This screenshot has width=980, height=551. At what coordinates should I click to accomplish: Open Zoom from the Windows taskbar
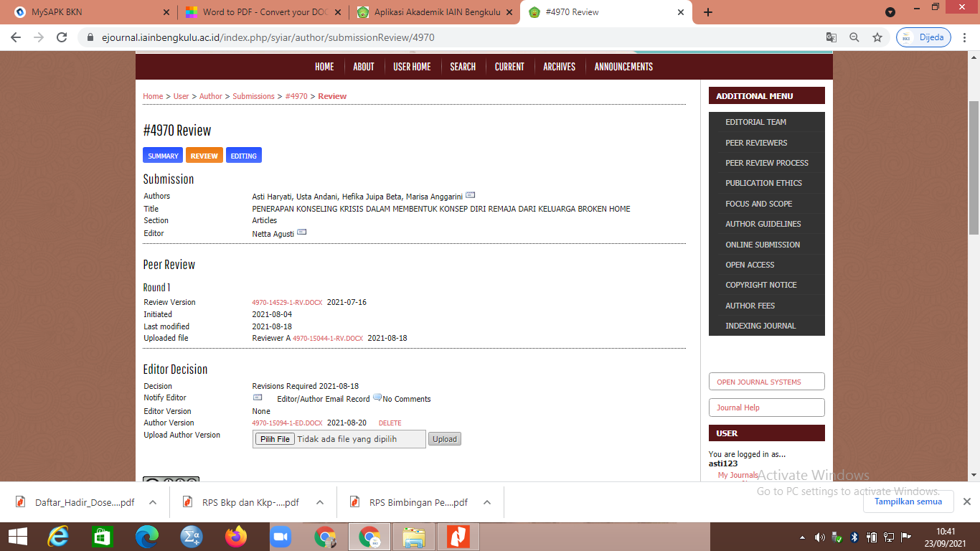click(x=281, y=537)
